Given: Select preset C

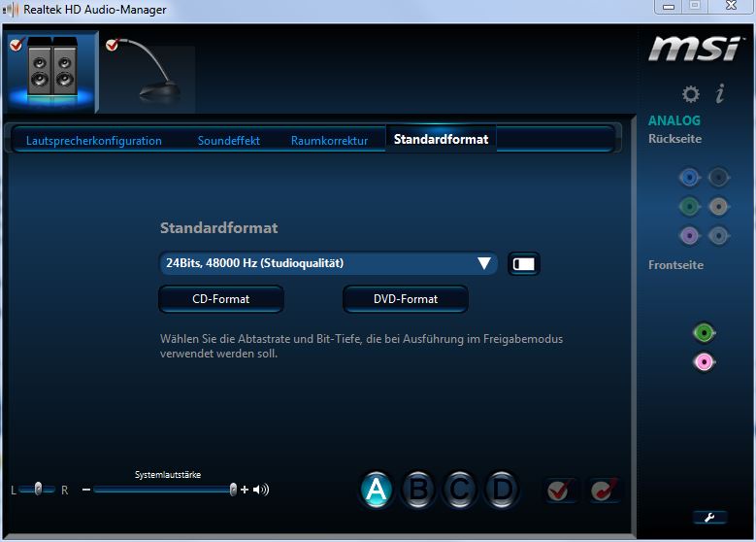Looking at the screenshot, I should click(460, 490).
